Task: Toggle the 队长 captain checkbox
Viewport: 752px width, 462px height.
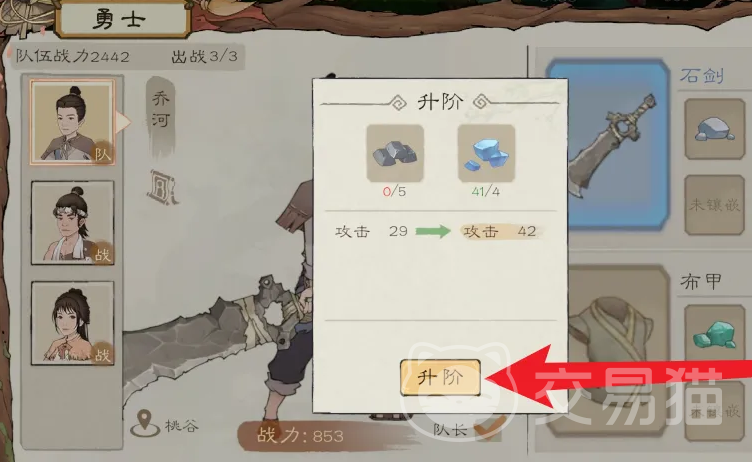Action: tap(489, 428)
